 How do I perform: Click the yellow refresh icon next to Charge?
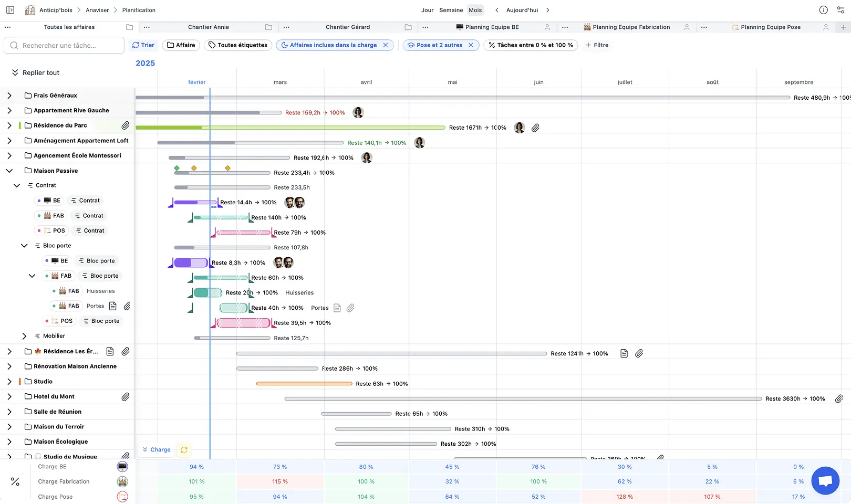pyautogui.click(x=184, y=450)
